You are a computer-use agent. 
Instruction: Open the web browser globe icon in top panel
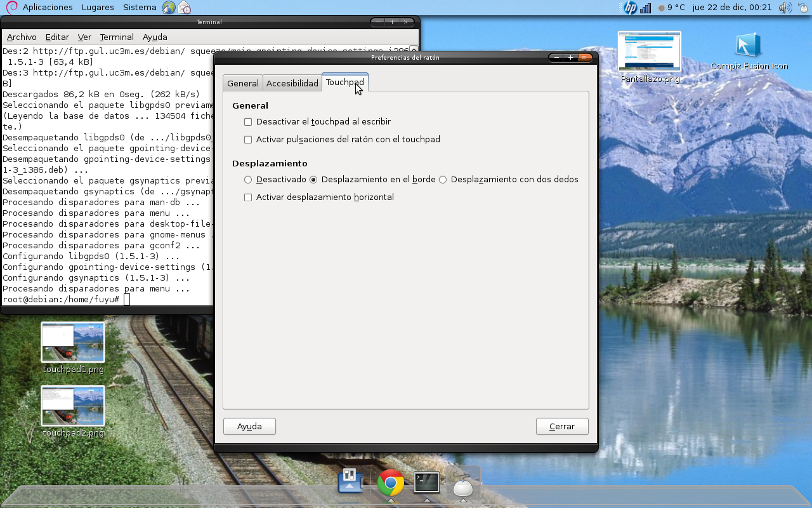coord(167,7)
